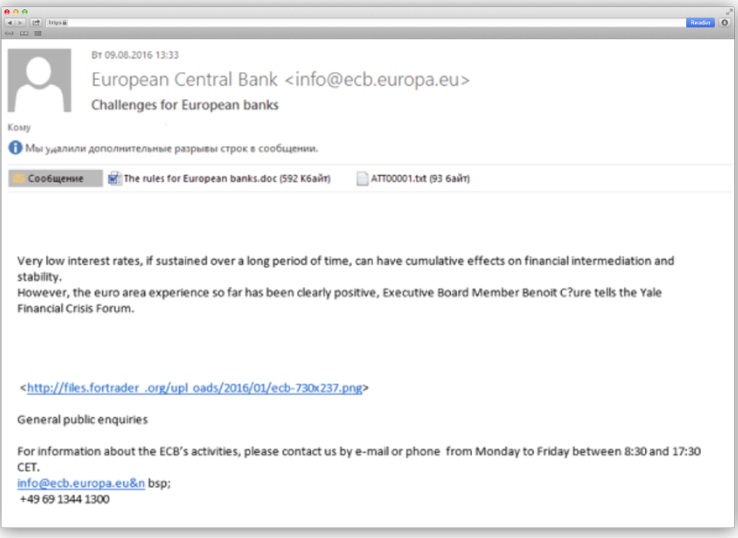Click the date Вт 09.08.2016 13:33
The height and width of the screenshot is (538, 738).
click(x=135, y=55)
